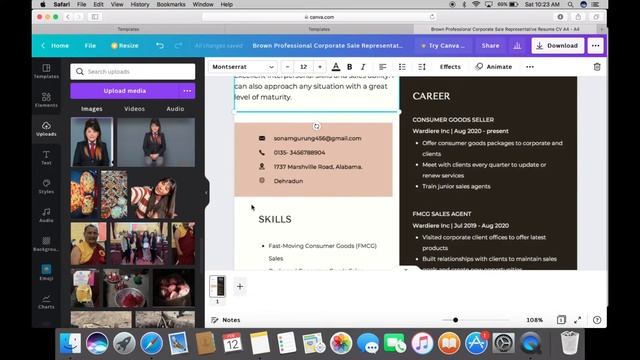Go back to Home
Viewport: 640px width, 360px height.
point(55,46)
